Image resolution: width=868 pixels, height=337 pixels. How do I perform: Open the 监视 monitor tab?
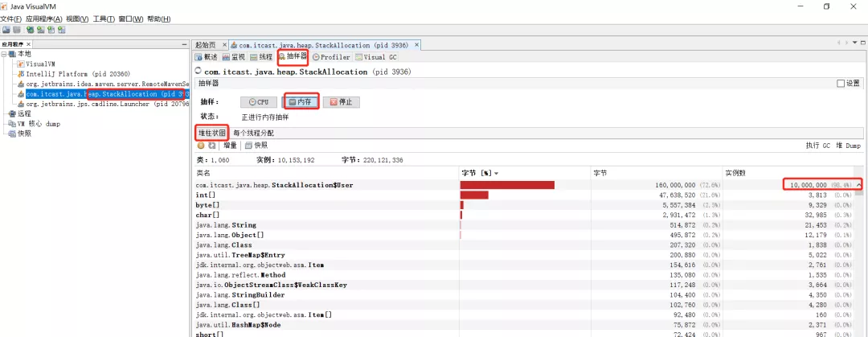234,56
